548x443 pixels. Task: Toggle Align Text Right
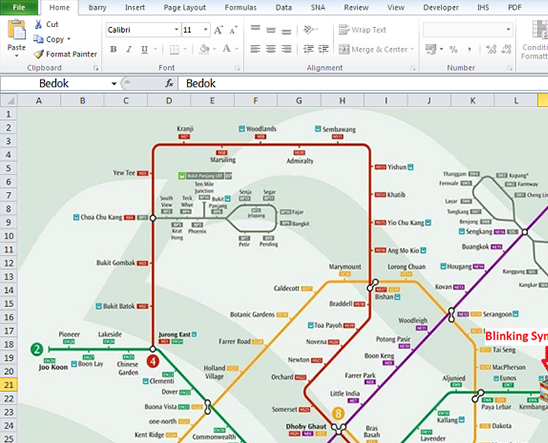coord(286,49)
